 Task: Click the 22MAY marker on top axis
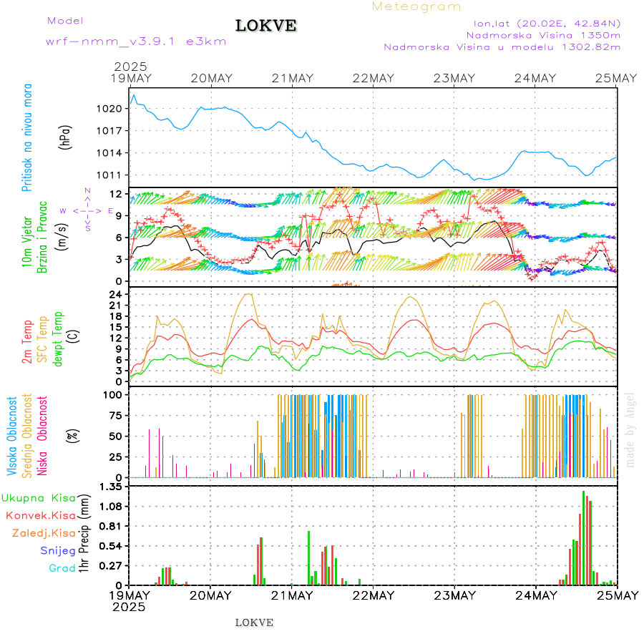374,78
